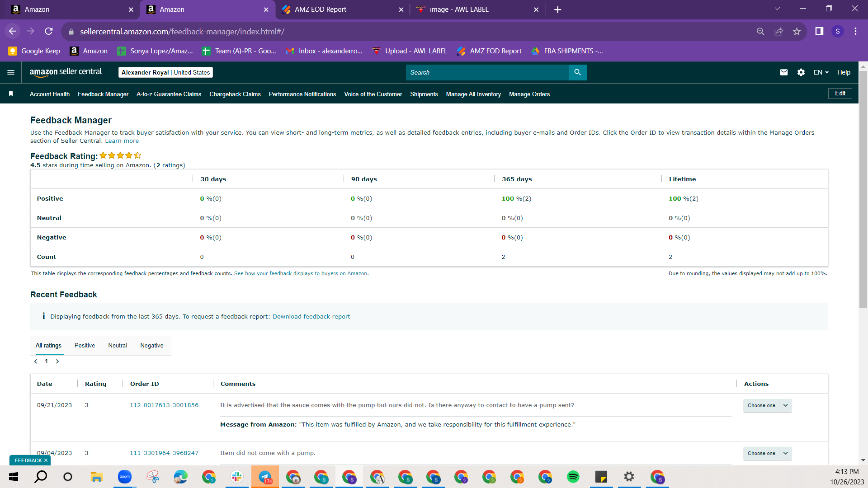Open Windows Settings gear in taskbar
The width and height of the screenshot is (868, 488).
(629, 477)
